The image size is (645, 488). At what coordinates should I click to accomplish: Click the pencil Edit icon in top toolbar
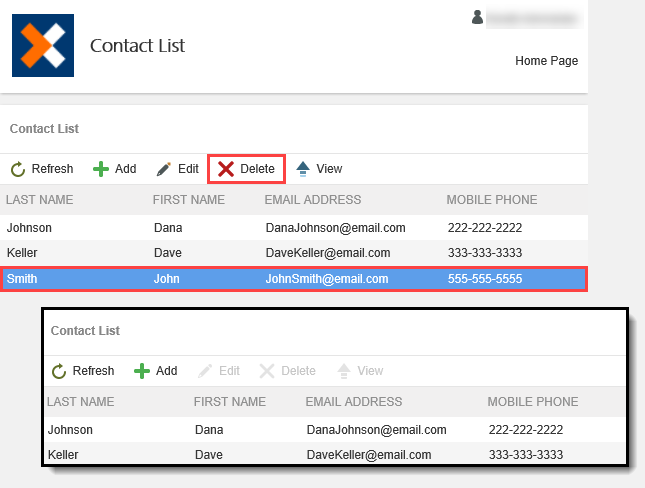164,169
